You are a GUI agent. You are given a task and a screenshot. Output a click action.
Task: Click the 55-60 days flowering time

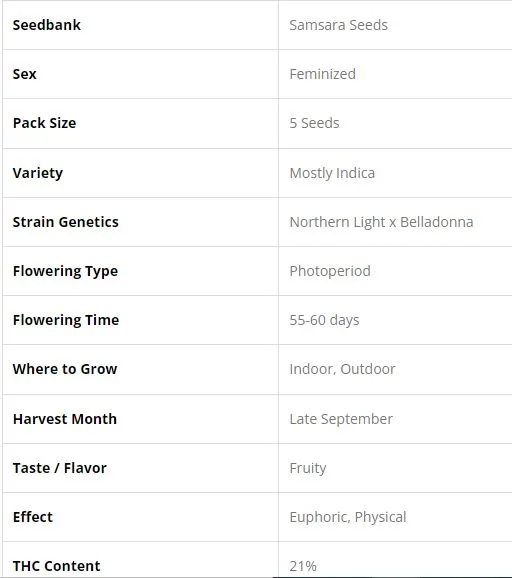324,320
